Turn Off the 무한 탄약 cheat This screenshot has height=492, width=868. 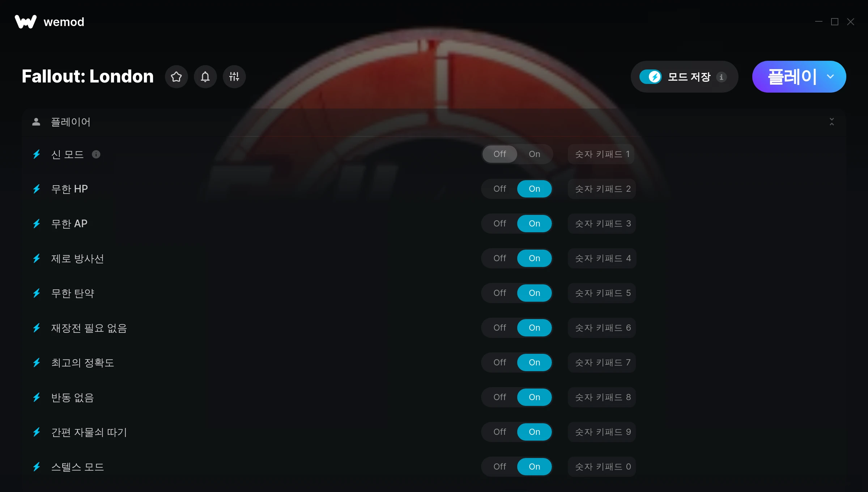500,293
